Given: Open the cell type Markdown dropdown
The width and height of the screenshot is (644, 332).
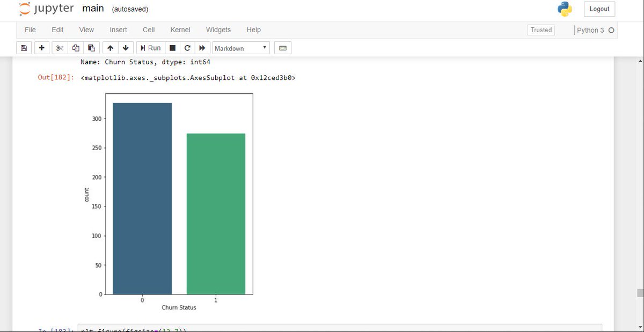Looking at the screenshot, I should tap(241, 48).
